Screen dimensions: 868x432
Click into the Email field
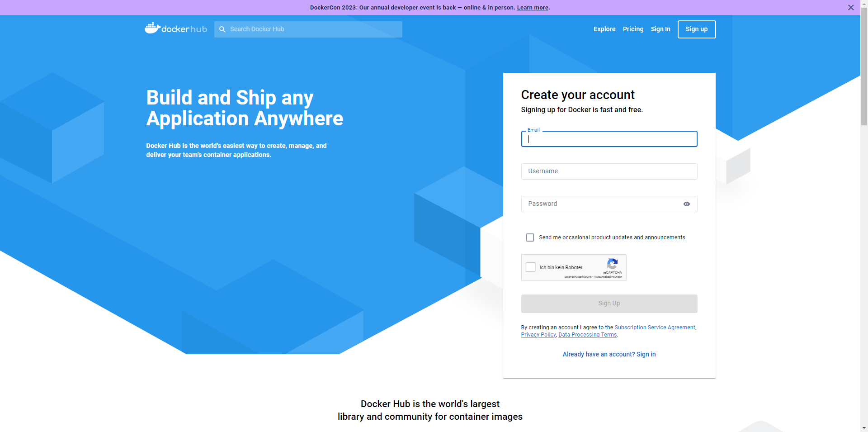pyautogui.click(x=609, y=139)
